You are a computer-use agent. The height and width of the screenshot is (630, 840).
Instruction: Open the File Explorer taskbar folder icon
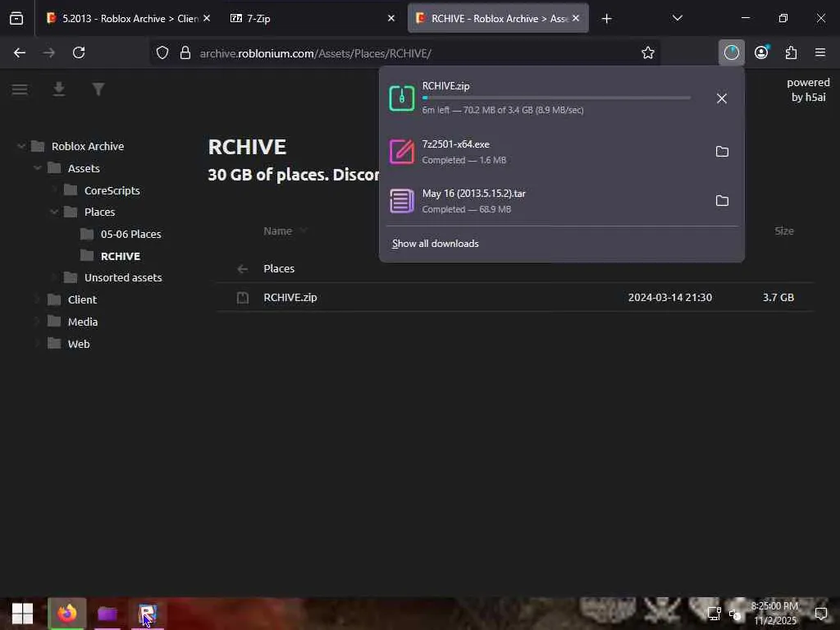107,614
